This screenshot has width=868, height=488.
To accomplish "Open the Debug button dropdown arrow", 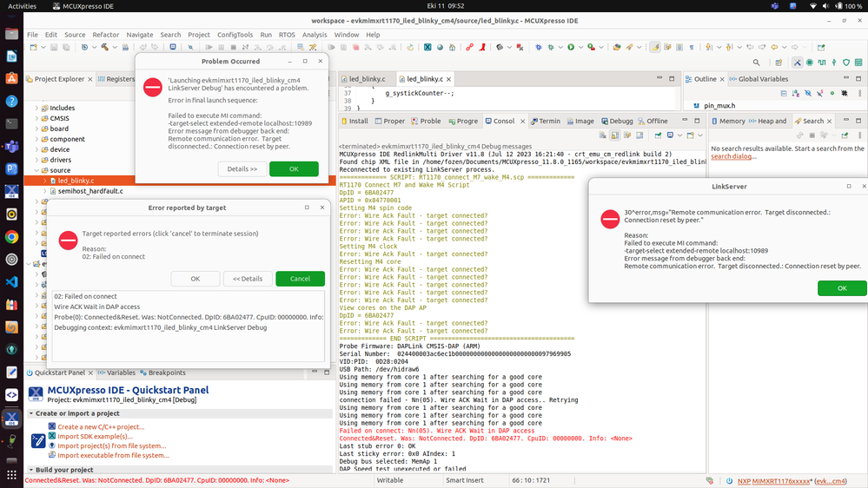I will pyautogui.click(x=560, y=47).
